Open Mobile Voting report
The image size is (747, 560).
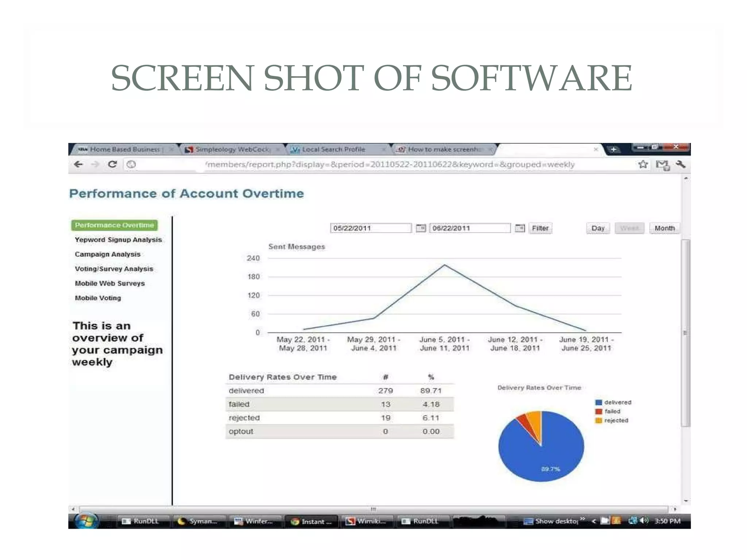98,298
